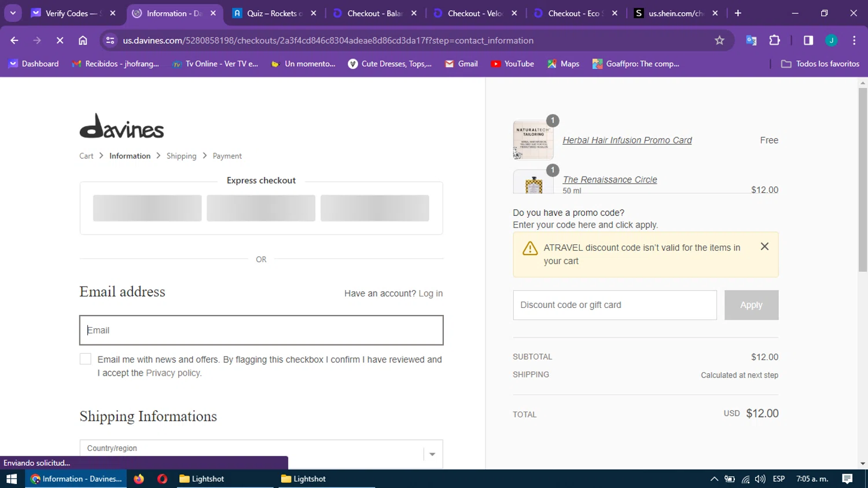Open the Google Translate extension icon
This screenshot has height=488, width=868.
coord(751,41)
